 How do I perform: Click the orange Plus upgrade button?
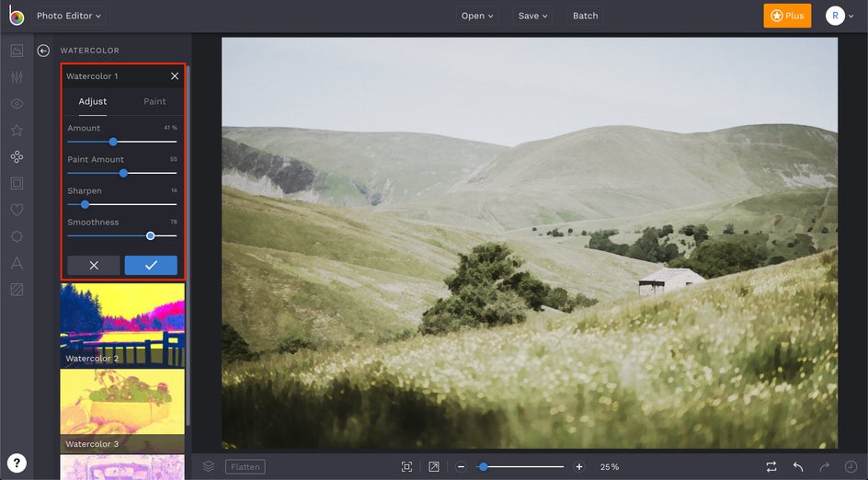787,16
